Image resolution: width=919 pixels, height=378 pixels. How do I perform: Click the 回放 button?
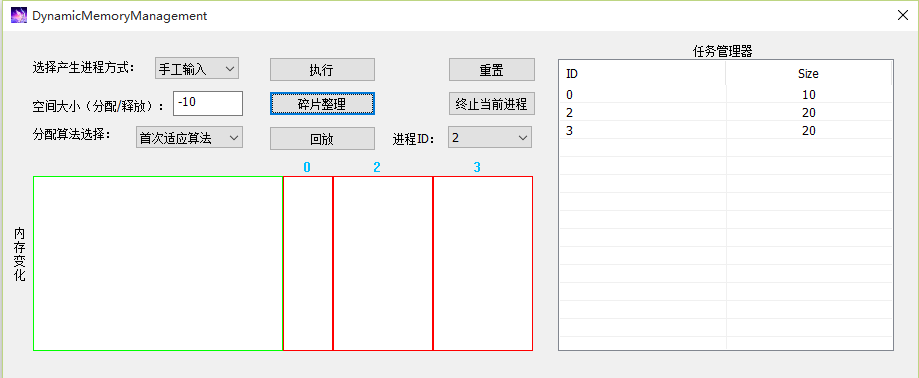click(322, 139)
